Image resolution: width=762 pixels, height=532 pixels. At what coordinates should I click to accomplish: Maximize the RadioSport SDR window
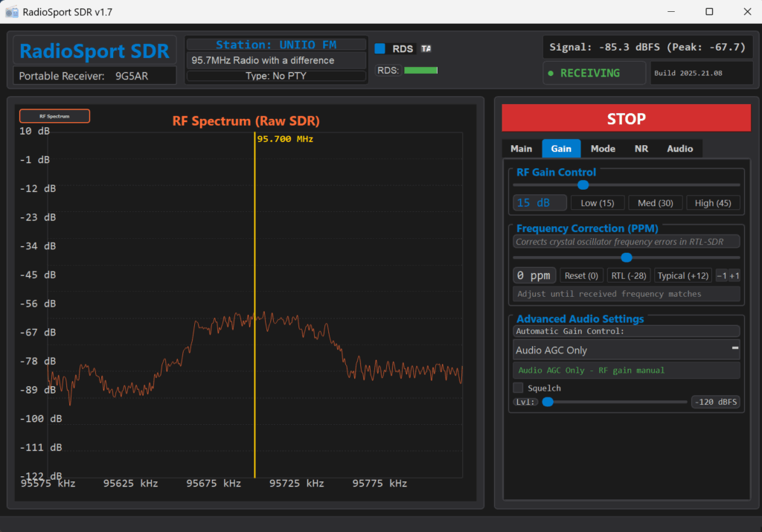(709, 12)
